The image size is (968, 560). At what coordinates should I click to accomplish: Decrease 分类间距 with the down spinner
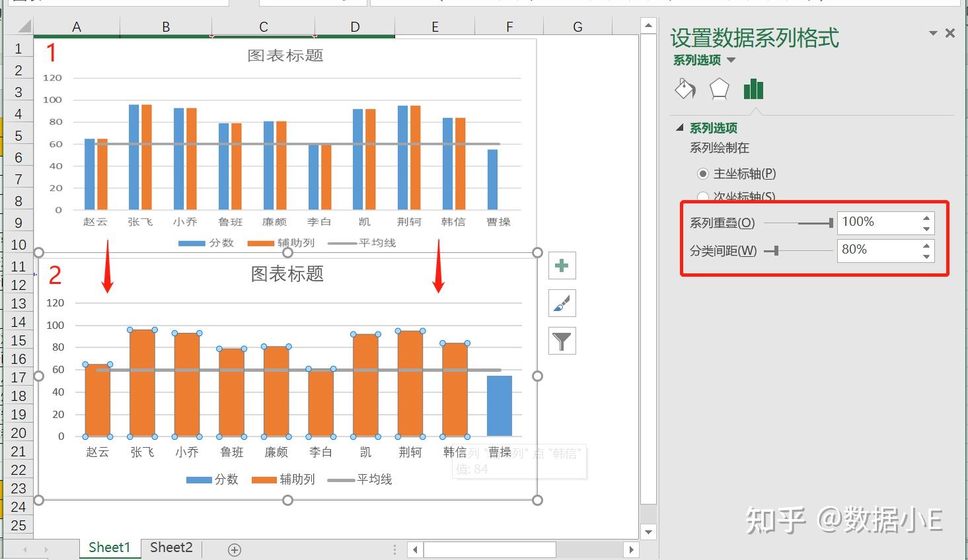[926, 256]
